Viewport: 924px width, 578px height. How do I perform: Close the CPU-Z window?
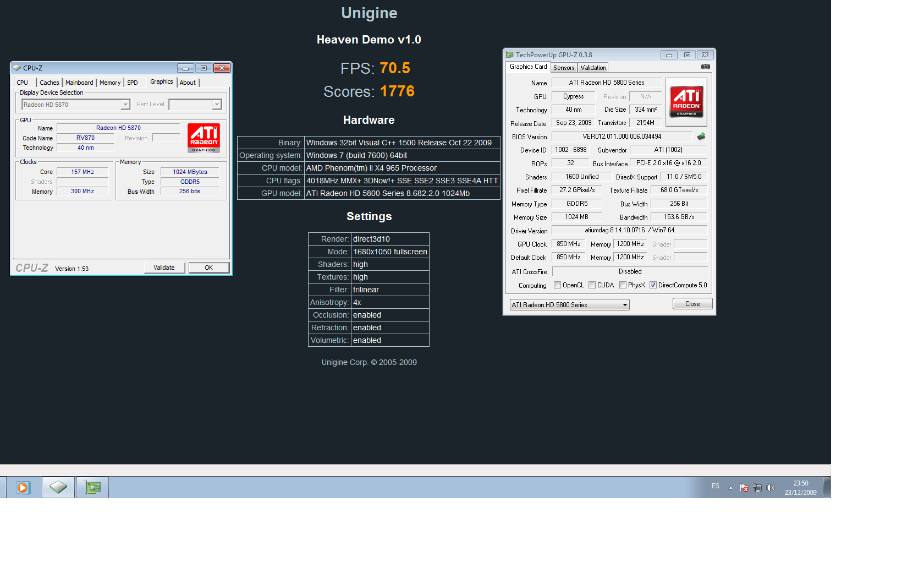pyautogui.click(x=222, y=68)
